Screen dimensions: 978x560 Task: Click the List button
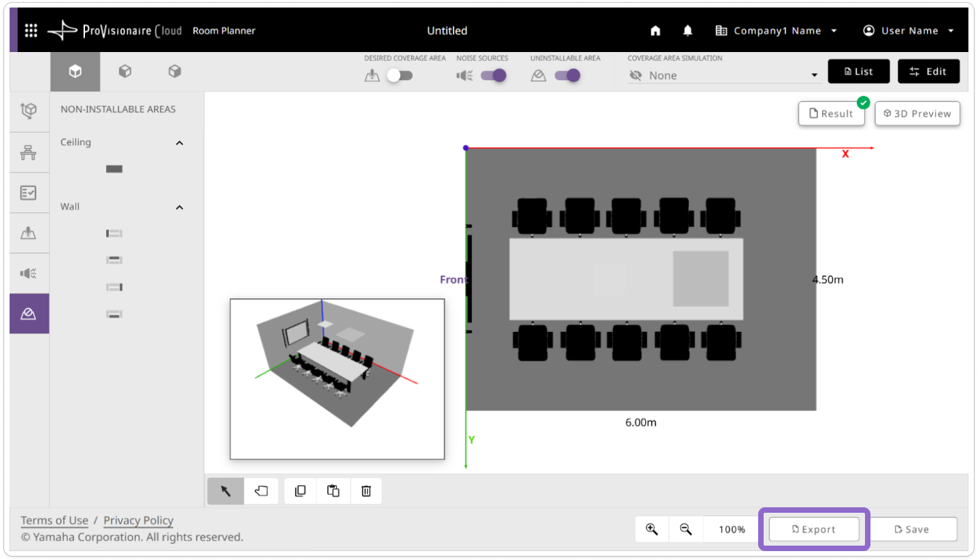(859, 71)
